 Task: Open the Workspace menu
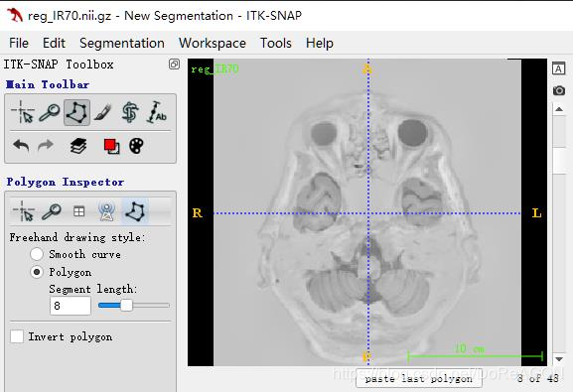coord(213,43)
